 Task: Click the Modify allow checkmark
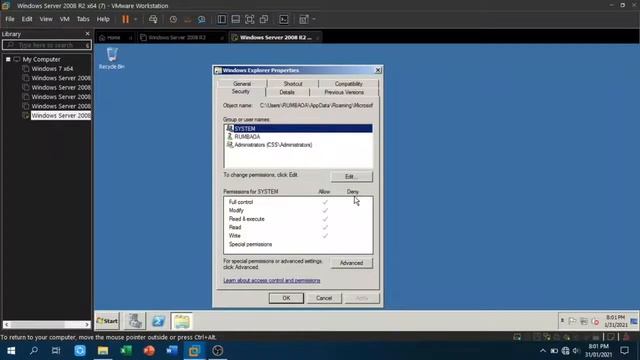point(325,211)
